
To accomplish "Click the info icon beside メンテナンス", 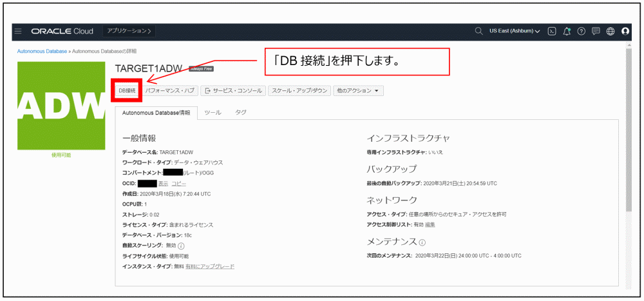I will [422, 242].
